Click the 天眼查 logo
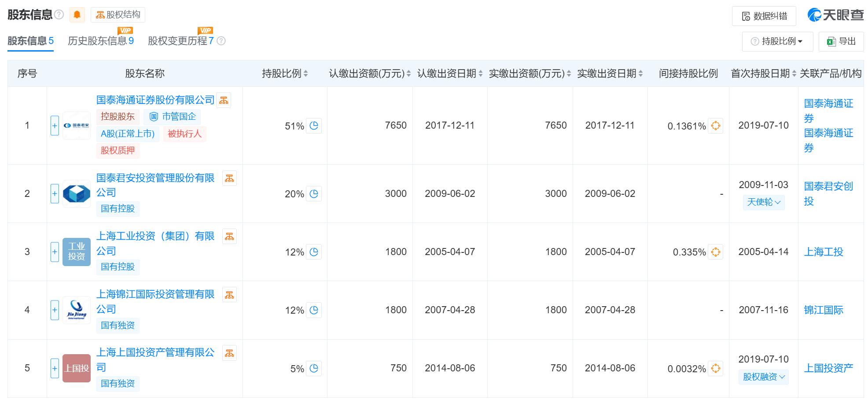868x400 pixels. tap(835, 15)
